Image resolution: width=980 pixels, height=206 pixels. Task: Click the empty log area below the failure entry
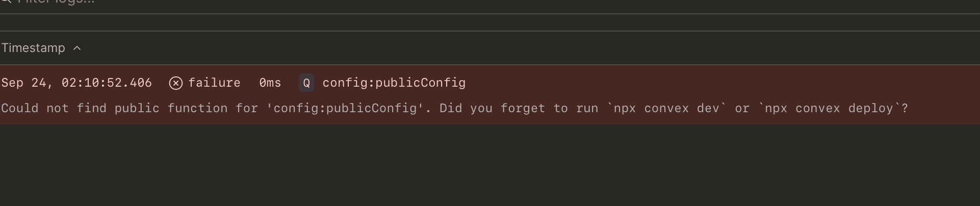pos(489,165)
